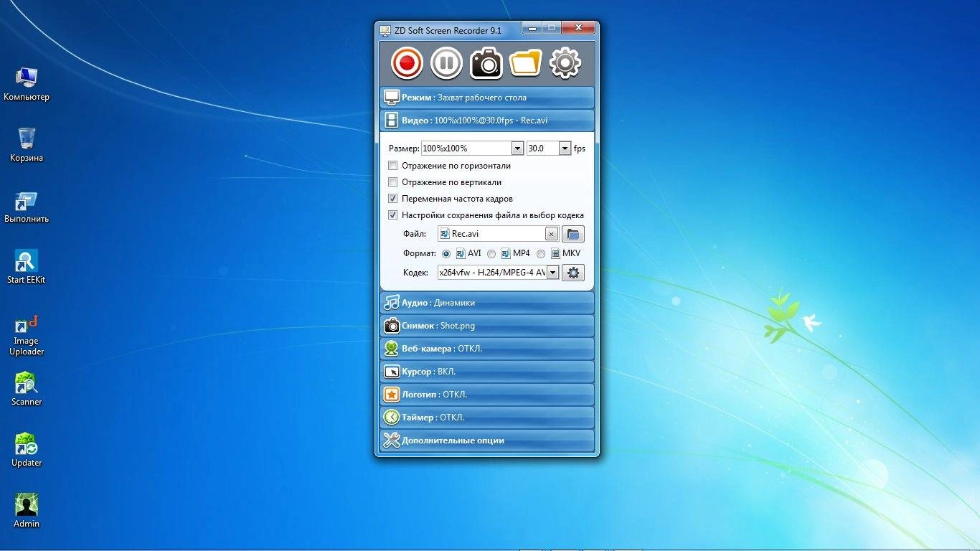Select AVI format radio button
The image size is (980, 551).
446,254
